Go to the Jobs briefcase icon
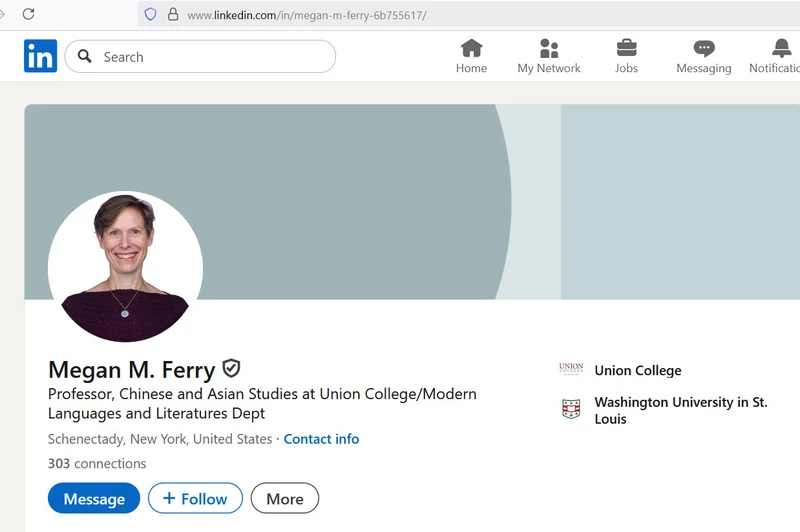This screenshot has height=532, width=800. coord(627,48)
